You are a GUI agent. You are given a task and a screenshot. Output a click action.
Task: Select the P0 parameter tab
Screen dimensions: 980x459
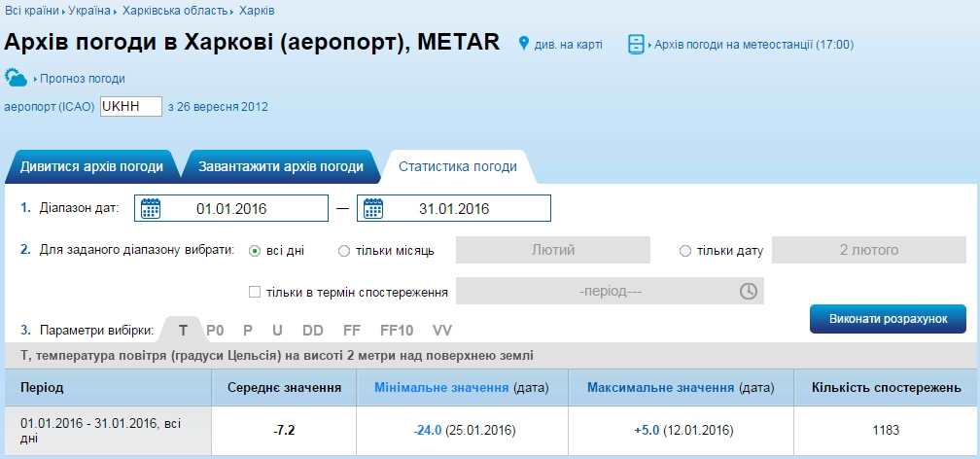coord(215,331)
